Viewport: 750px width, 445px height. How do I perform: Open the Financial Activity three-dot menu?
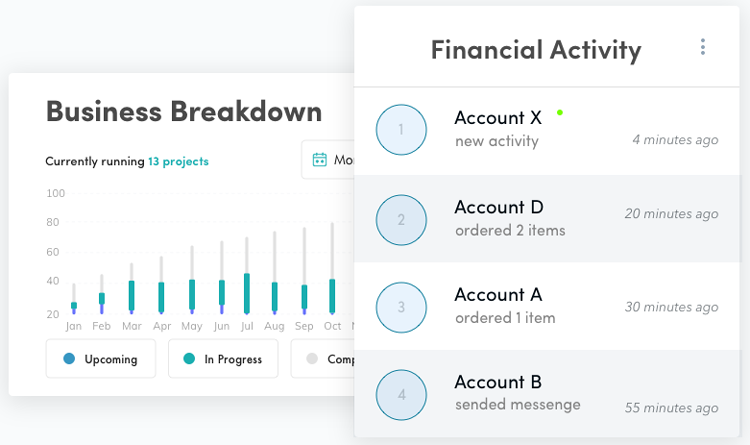click(x=703, y=47)
